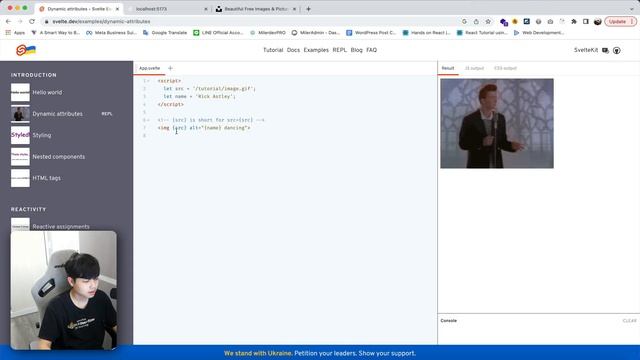The height and width of the screenshot is (360, 640).
Task: Open the WordPress Post bookmark
Action: click(371, 33)
